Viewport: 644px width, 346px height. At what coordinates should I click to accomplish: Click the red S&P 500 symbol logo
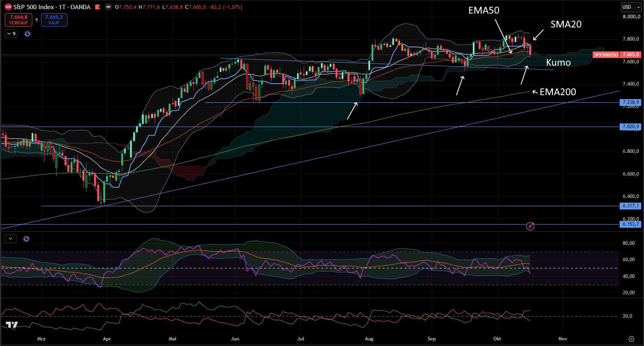8,7
